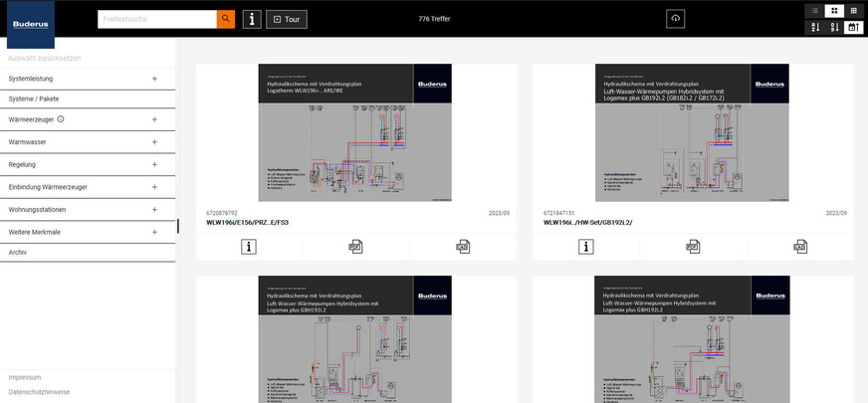Switch to small-tile grid view
This screenshot has width=868, height=403.
pyautogui.click(x=853, y=10)
